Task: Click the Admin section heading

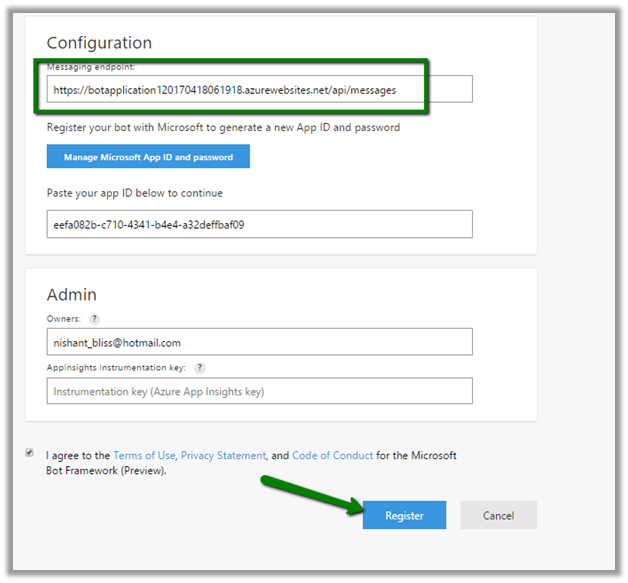Action: [72, 295]
